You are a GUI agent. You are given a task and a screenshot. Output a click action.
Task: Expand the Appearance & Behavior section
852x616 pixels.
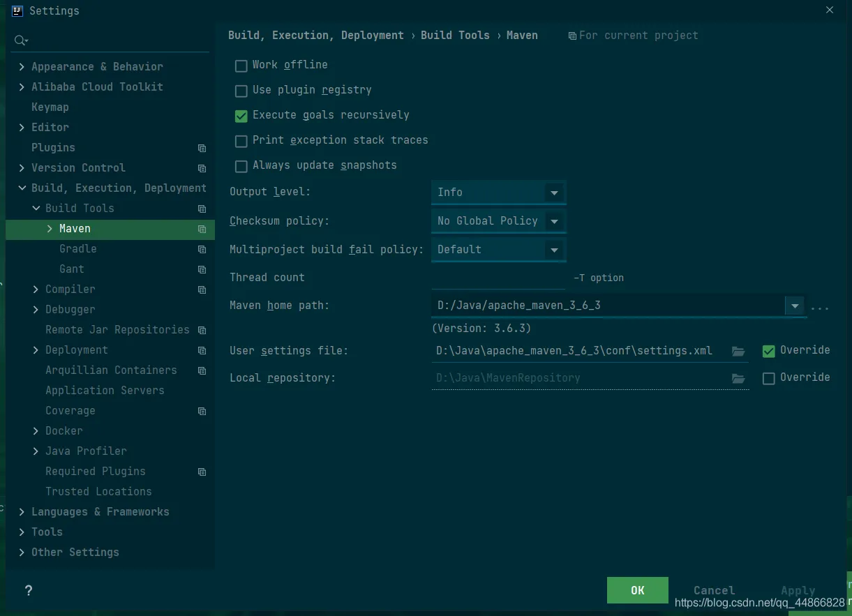[x=22, y=67]
